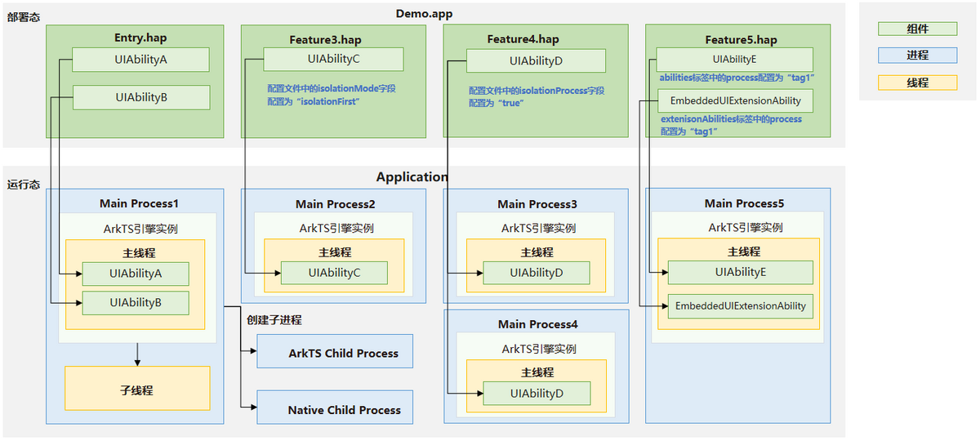
Task: Click EmbeddedUIExtensionAbility in Feature5.hap
Action: click(736, 101)
